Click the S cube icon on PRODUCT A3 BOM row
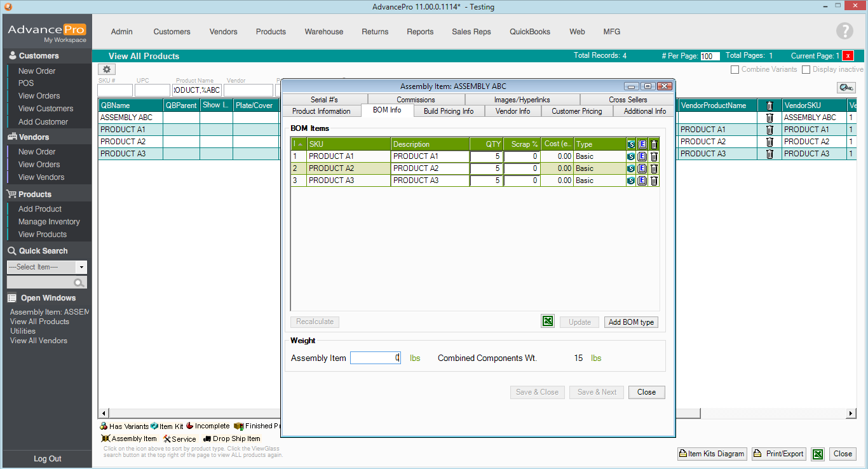Image resolution: width=868 pixels, height=469 pixels. point(631,180)
